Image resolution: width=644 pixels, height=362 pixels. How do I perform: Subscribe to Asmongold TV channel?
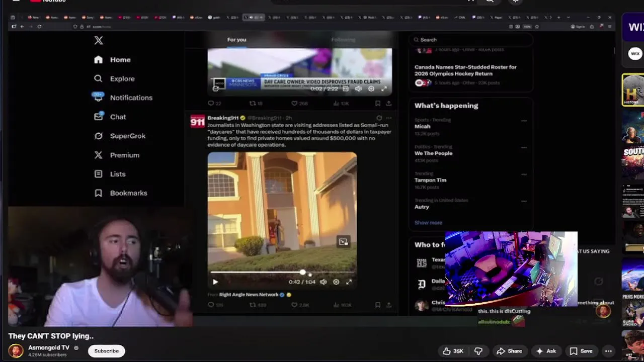point(106,351)
